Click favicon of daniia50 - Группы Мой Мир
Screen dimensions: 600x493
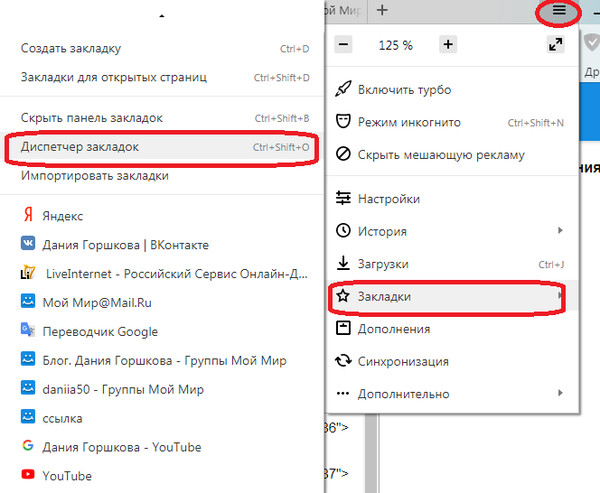click(x=28, y=388)
